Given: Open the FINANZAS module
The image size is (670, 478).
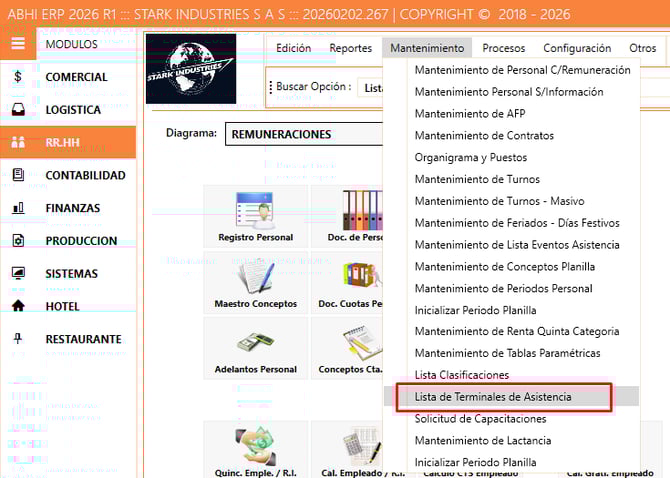Looking at the screenshot, I should click(x=72, y=208).
